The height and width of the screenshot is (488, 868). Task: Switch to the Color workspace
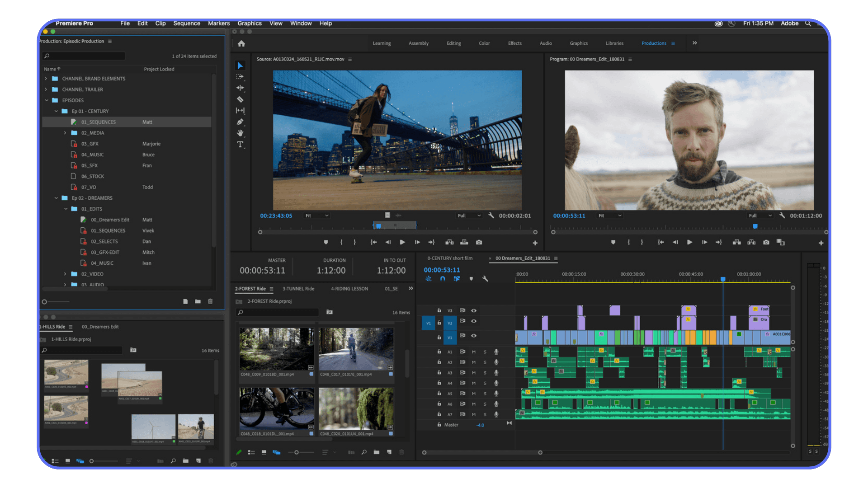tap(484, 43)
